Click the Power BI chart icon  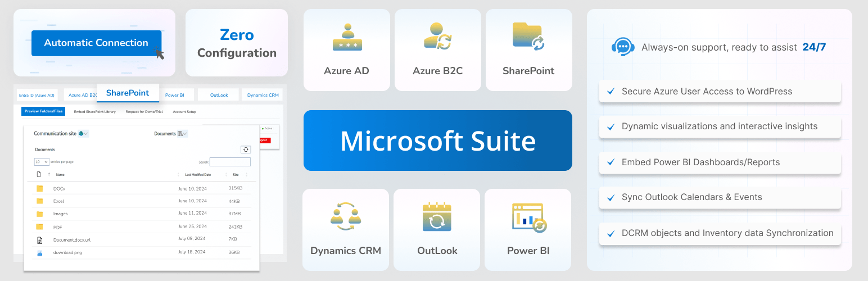coord(529,217)
